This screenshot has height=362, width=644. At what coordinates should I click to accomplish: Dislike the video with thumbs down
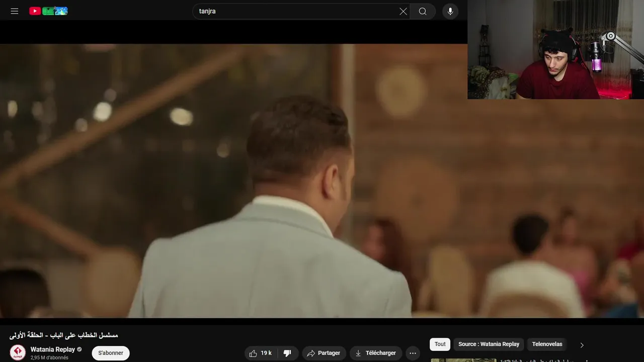(287, 353)
